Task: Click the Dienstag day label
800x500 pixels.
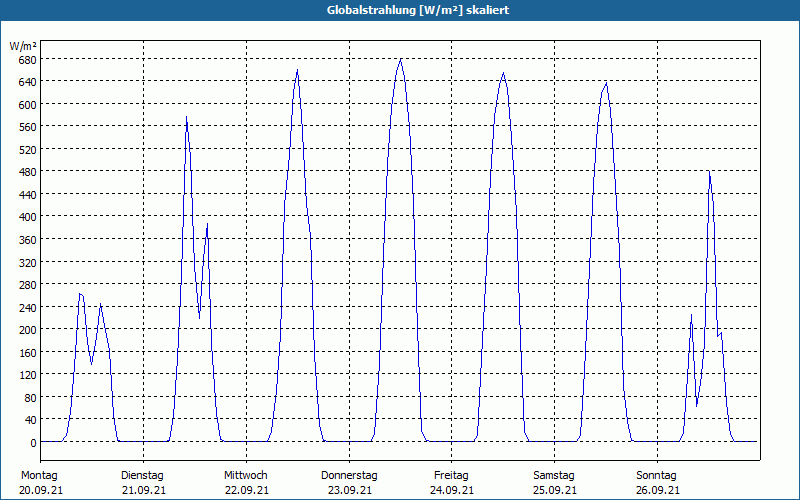Action: pyautogui.click(x=142, y=476)
